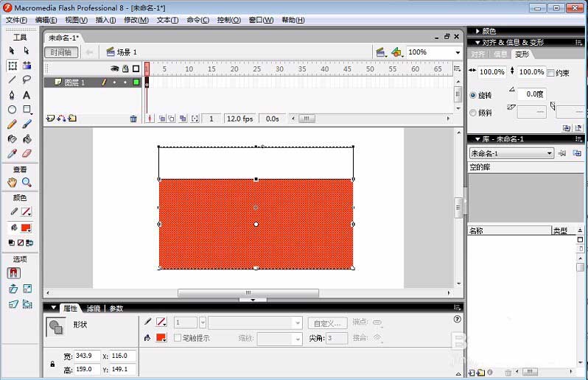Select the Rectangle tool
This screenshot has height=380, width=588.
[x=27, y=110]
